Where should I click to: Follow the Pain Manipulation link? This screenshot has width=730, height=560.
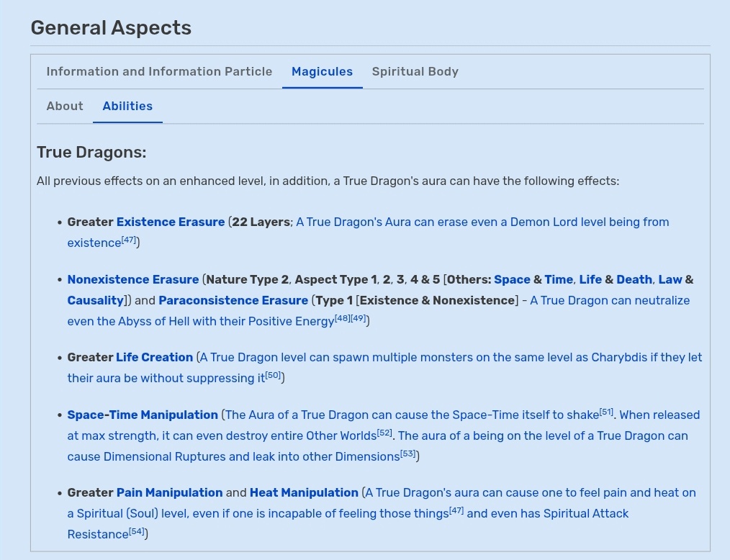(169, 493)
